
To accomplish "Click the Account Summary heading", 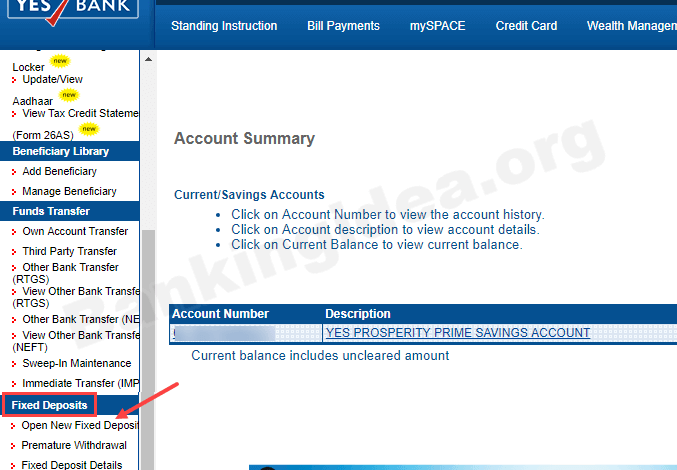I will pyautogui.click(x=244, y=139).
